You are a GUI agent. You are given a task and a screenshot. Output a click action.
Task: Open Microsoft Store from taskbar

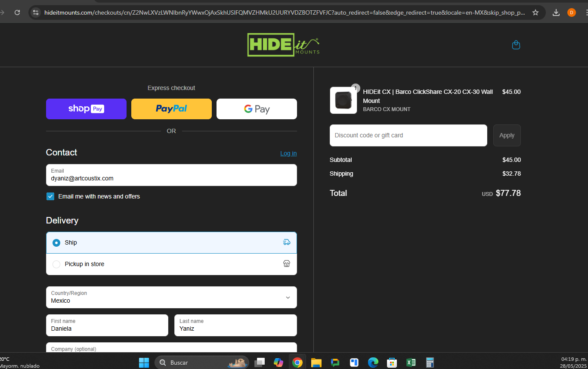(x=392, y=363)
